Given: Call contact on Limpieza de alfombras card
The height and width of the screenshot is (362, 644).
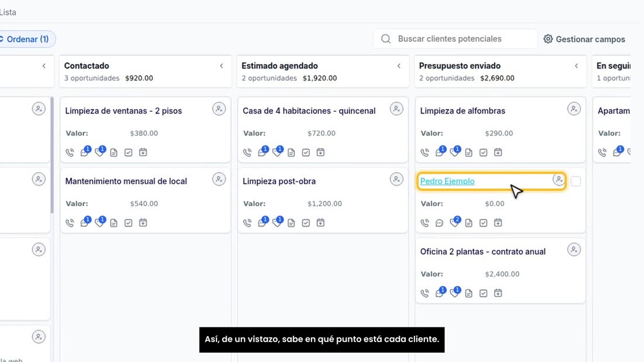Looking at the screenshot, I should click(x=424, y=152).
